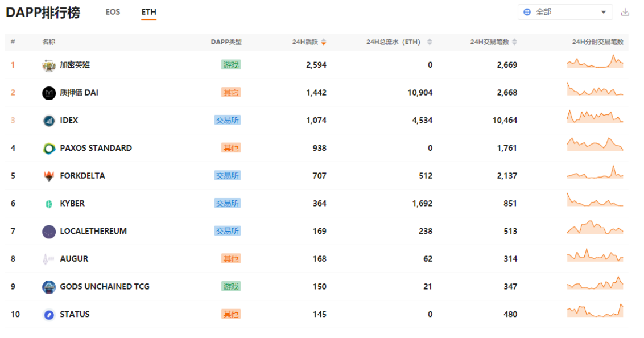The width and height of the screenshot is (644, 338).
Task: Open the 加密英雄 DApp name
Action: click(x=75, y=65)
